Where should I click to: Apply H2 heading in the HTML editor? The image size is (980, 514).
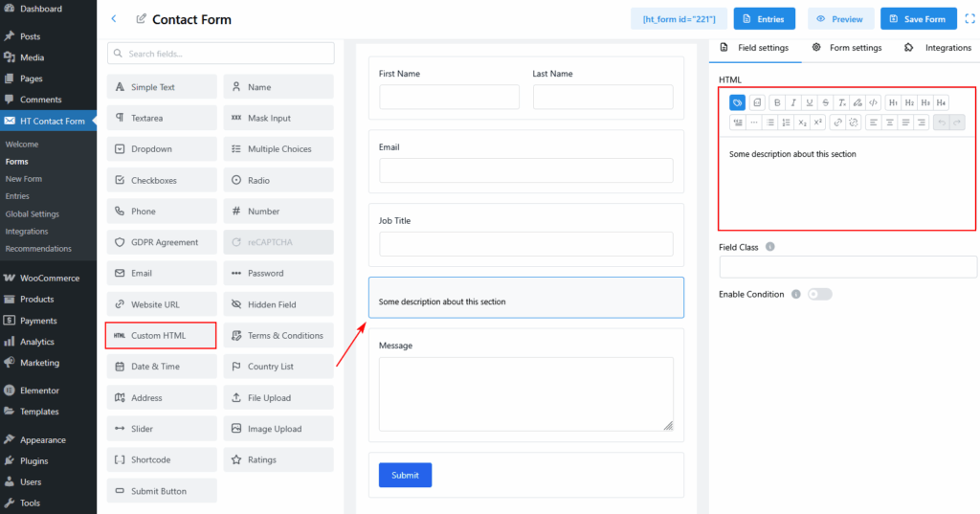(x=909, y=102)
